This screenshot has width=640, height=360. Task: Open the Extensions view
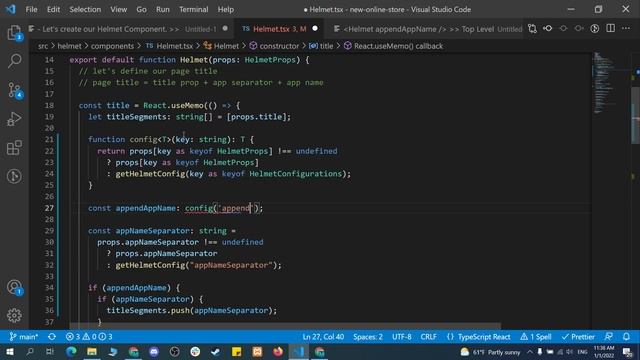pyautogui.click(x=14, y=148)
